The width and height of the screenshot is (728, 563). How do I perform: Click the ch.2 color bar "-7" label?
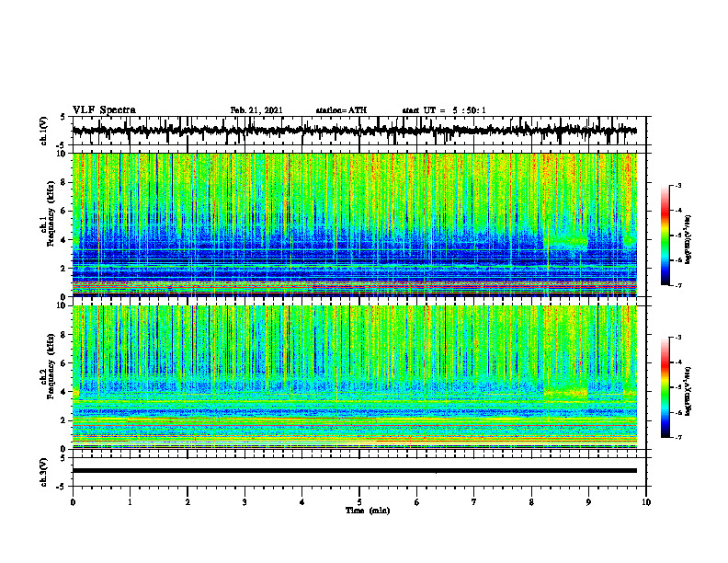(x=678, y=438)
